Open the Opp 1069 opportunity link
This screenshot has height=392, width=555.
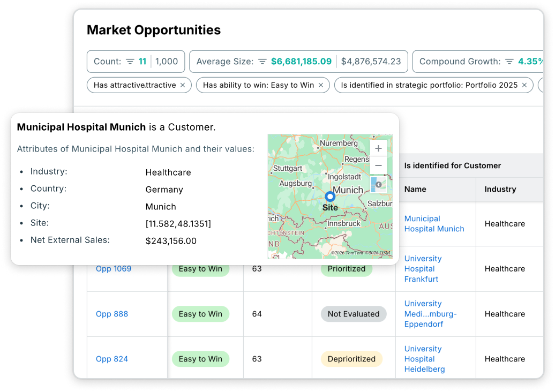tap(114, 269)
